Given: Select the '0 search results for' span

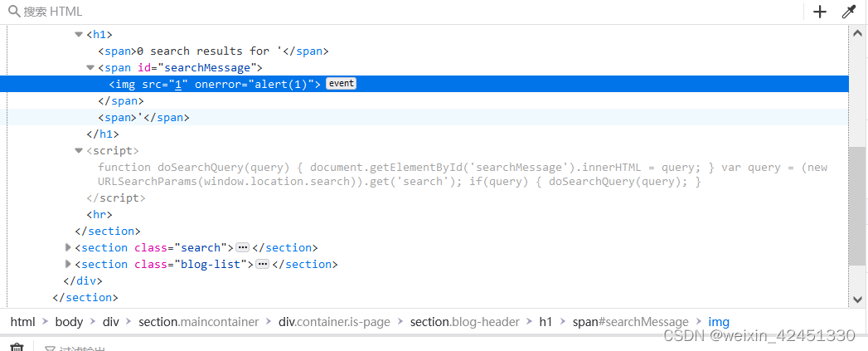Looking at the screenshot, I should click(x=214, y=51).
